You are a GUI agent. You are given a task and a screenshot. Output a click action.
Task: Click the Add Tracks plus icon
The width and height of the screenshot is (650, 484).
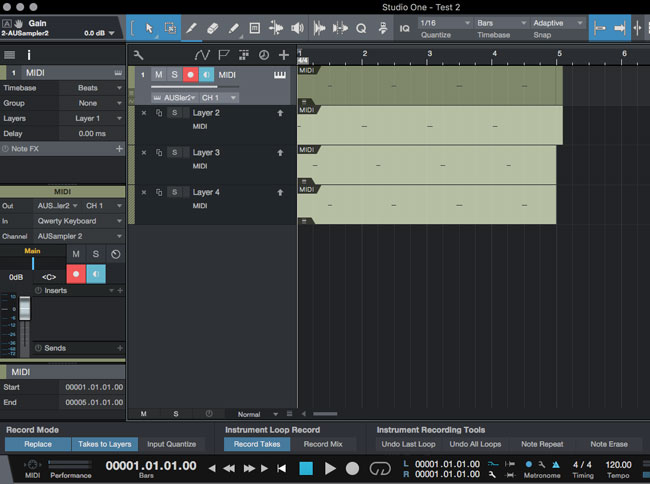(x=284, y=55)
